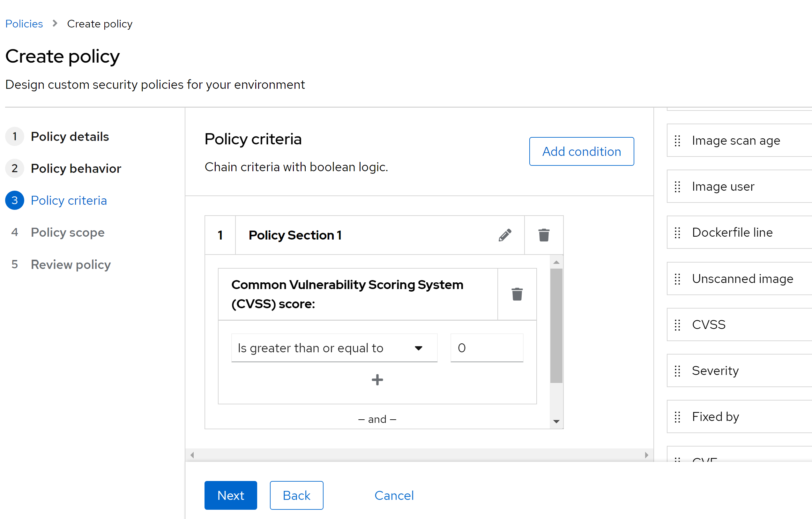Viewport: 812px width, 519px height.
Task: Delete Policy Section 1 with its trash icon
Action: click(x=544, y=235)
